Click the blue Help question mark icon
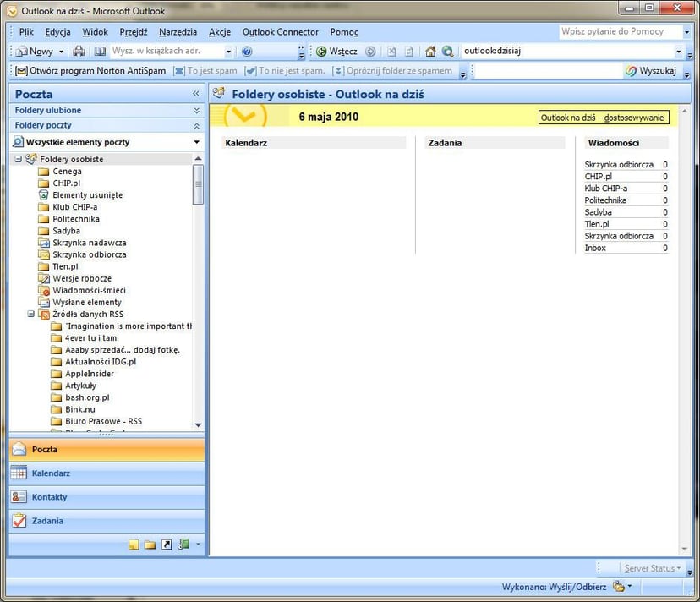The height and width of the screenshot is (602, 700). [x=247, y=52]
